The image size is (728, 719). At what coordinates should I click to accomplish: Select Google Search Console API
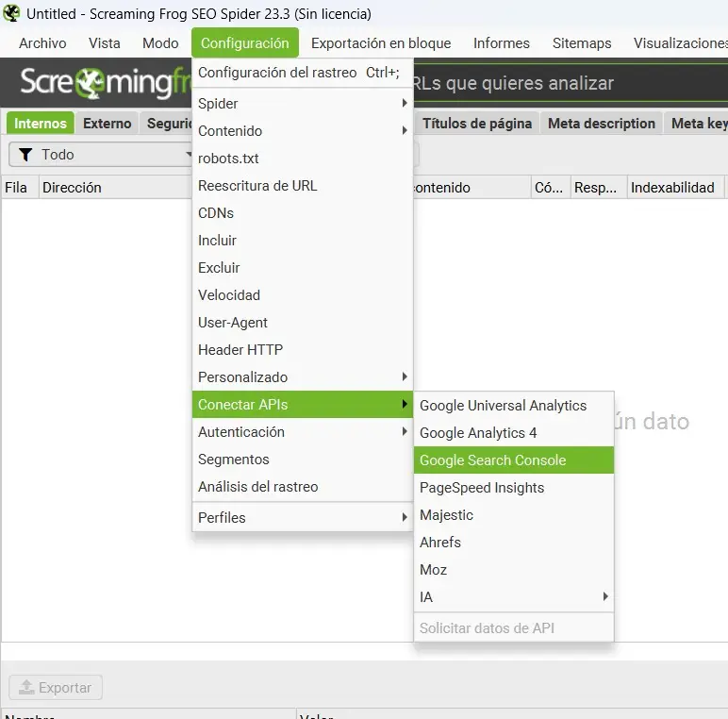[514, 460]
